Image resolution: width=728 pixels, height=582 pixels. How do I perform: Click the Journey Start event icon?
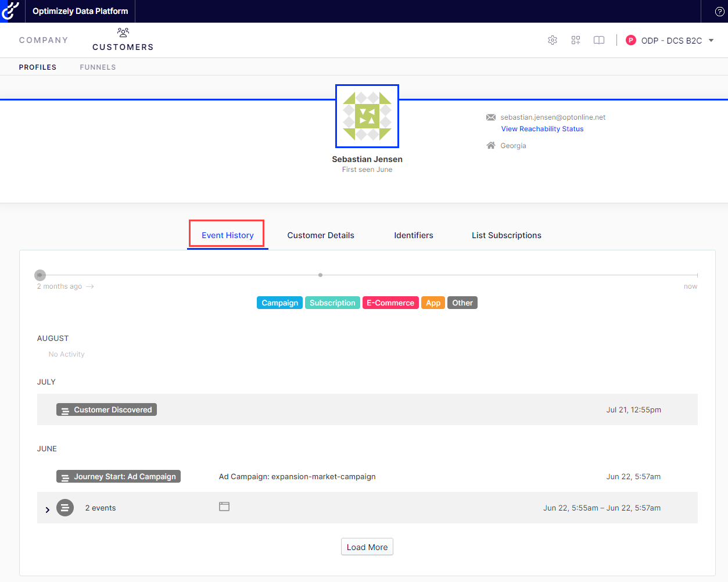(66, 477)
